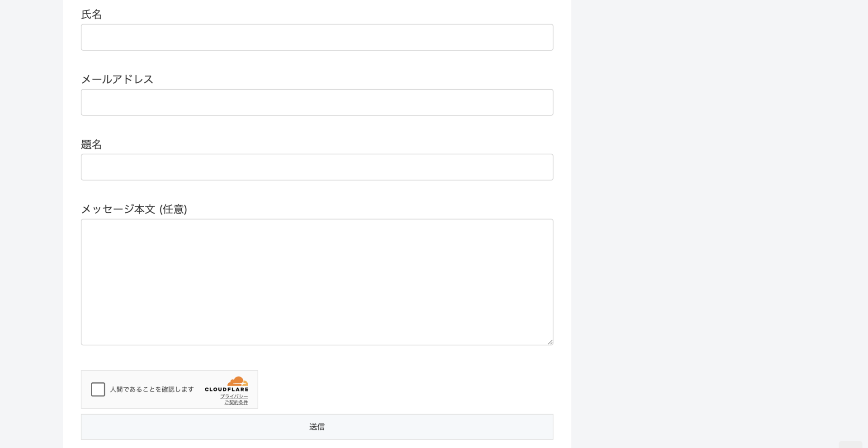Click into the メールアドレス field
Viewport: 868px width, 448px height.
click(317, 102)
